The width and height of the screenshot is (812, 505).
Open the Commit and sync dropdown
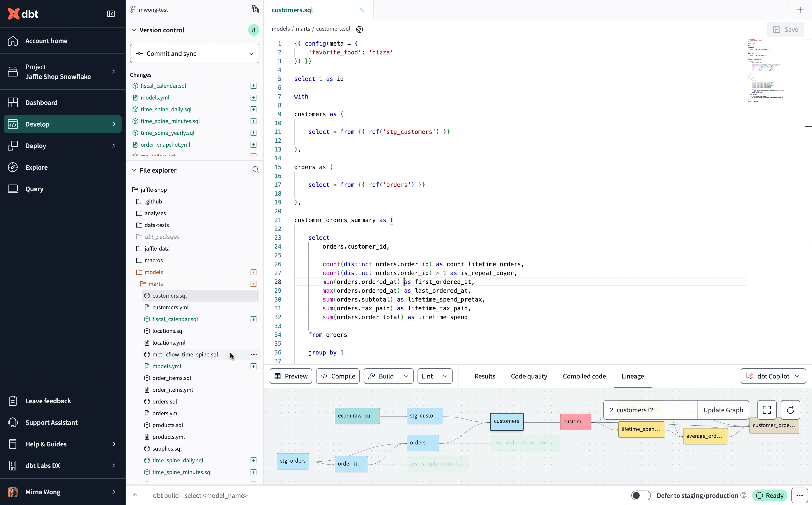[251, 53]
